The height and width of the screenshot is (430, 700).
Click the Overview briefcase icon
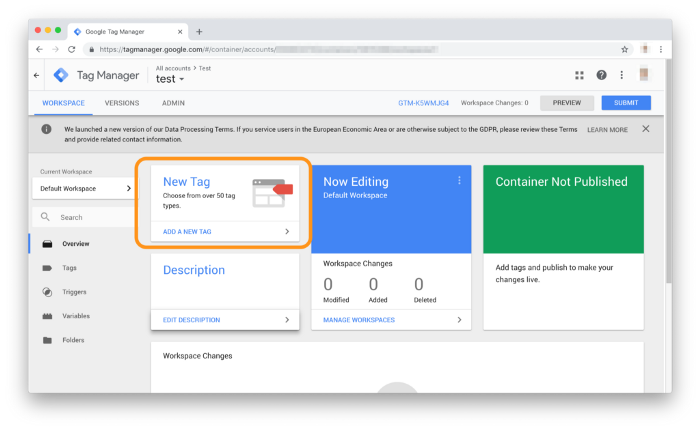pyautogui.click(x=47, y=244)
